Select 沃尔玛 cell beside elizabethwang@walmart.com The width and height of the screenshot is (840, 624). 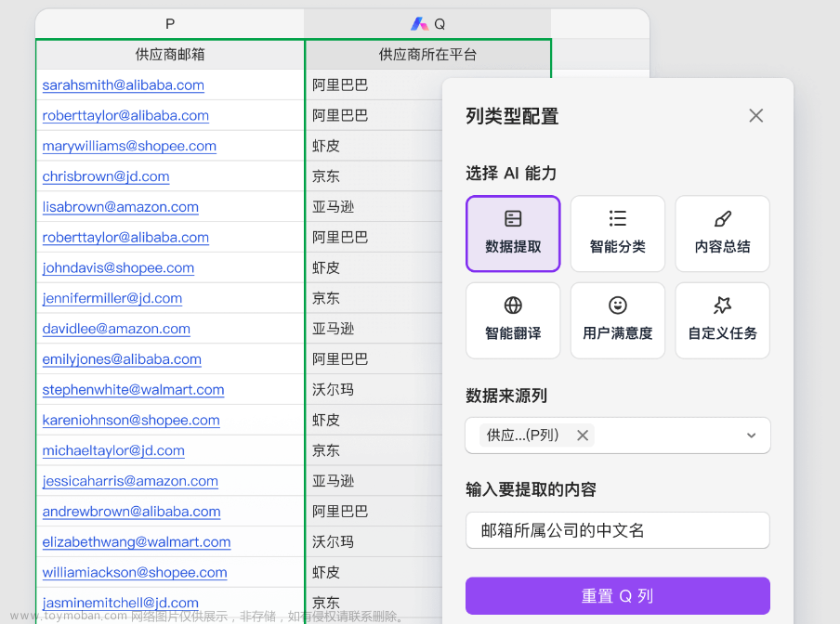pyautogui.click(x=374, y=542)
